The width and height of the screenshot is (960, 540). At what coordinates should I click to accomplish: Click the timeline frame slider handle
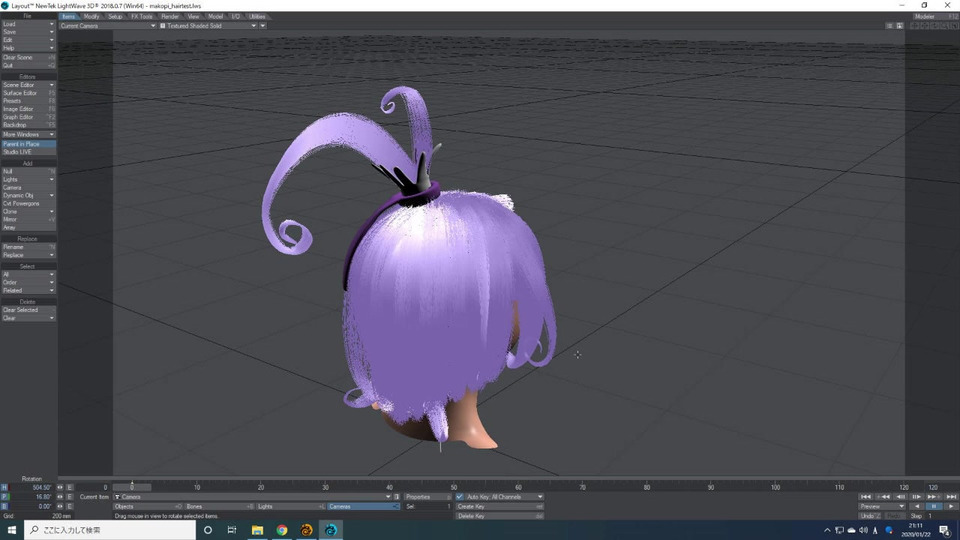132,487
